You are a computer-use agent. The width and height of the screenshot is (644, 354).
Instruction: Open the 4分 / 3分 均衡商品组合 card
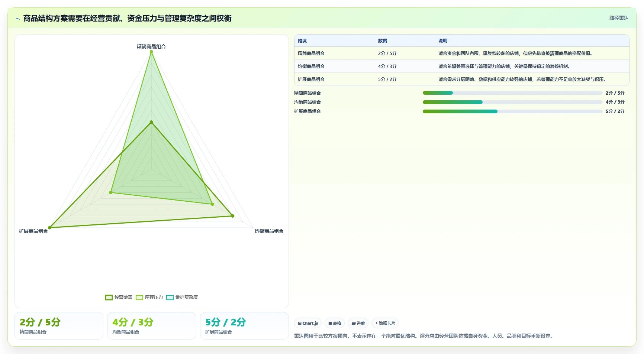pos(152,326)
